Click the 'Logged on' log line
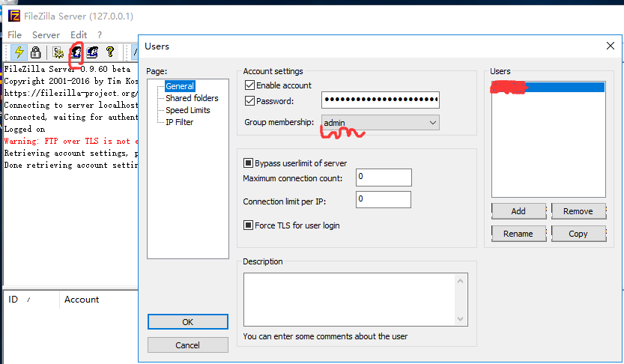Image resolution: width=624 pixels, height=364 pixels. 25,130
